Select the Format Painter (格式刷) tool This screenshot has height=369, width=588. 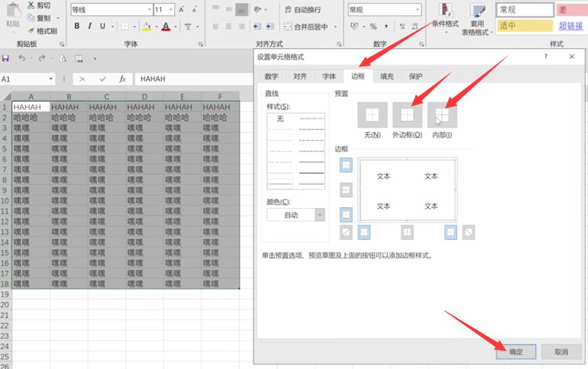[x=31, y=30]
